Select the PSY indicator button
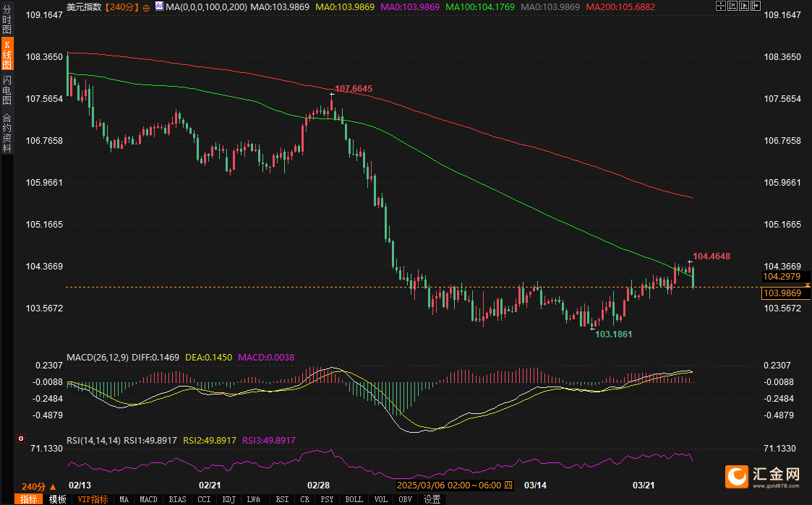The image size is (812, 505). tap(328, 499)
